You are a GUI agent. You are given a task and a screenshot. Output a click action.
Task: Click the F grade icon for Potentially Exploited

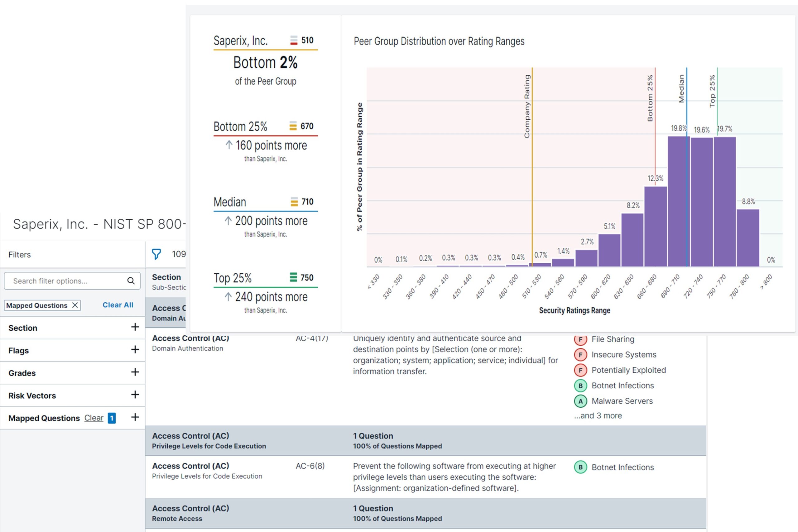click(x=580, y=370)
